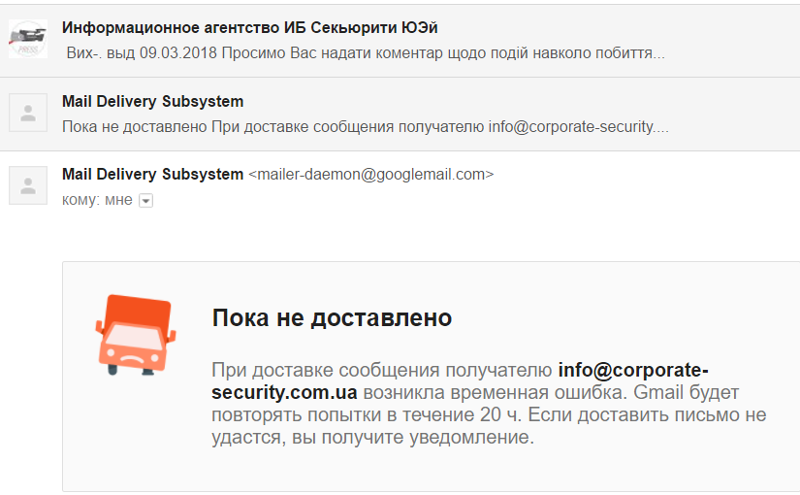
Task: Click the avatar of the collapsed Mail Delivery Subsystem message
Action: [x=28, y=112]
